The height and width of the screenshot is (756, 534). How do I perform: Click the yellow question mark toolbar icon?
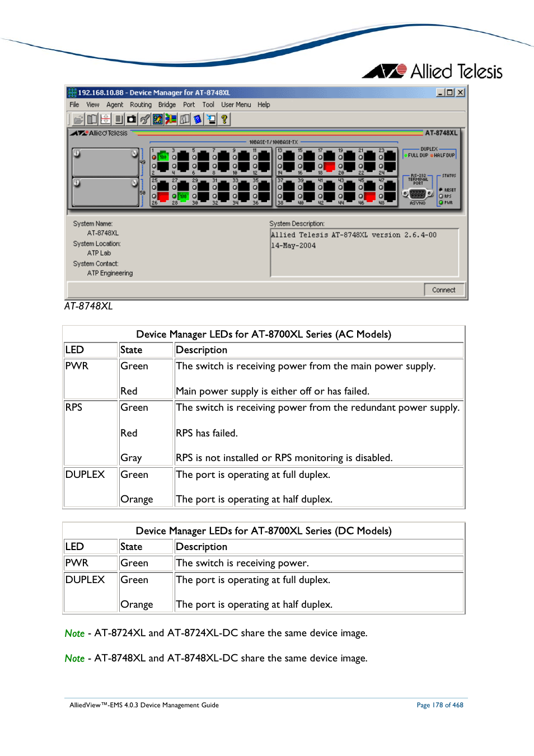click(x=224, y=119)
